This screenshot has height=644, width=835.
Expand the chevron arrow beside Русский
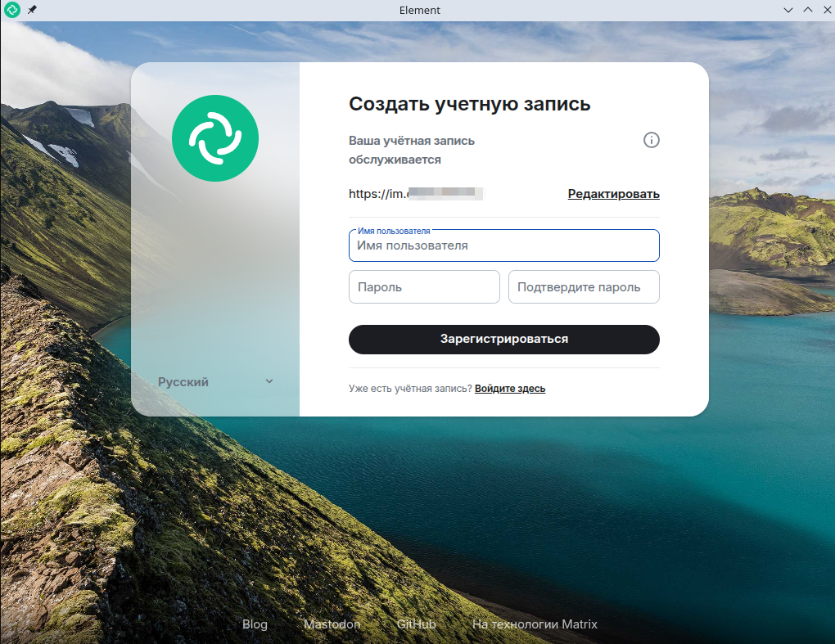pos(269,381)
